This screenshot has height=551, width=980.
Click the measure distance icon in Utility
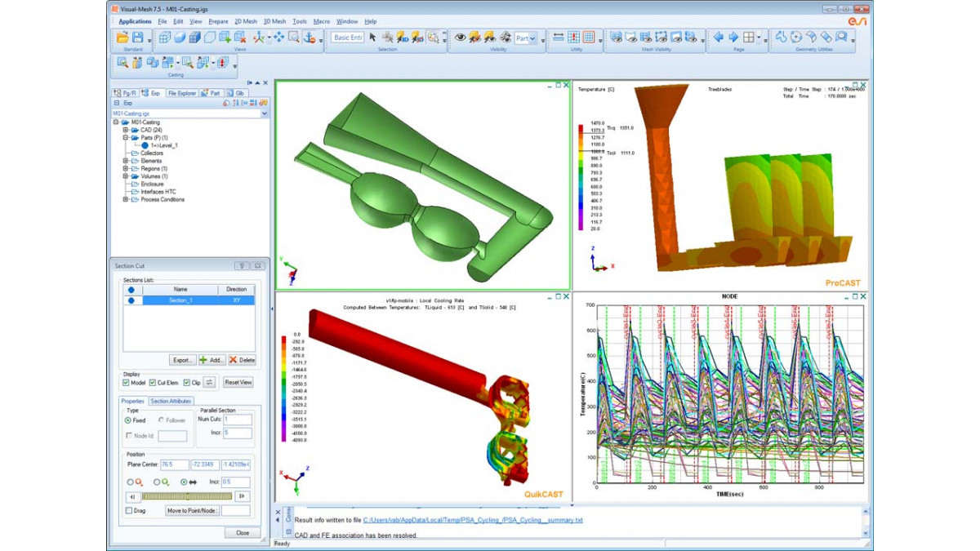coord(559,38)
